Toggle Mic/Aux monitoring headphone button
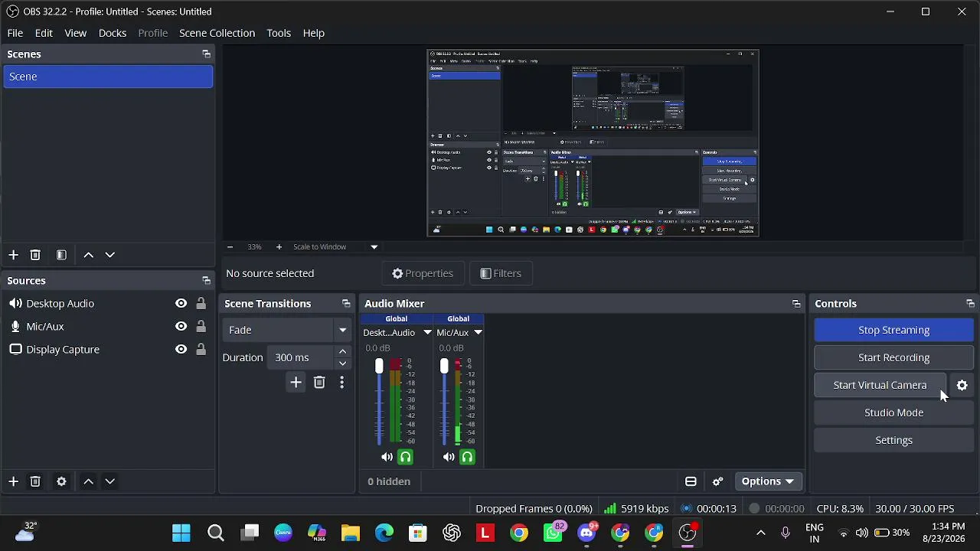980x551 pixels. pos(467,458)
